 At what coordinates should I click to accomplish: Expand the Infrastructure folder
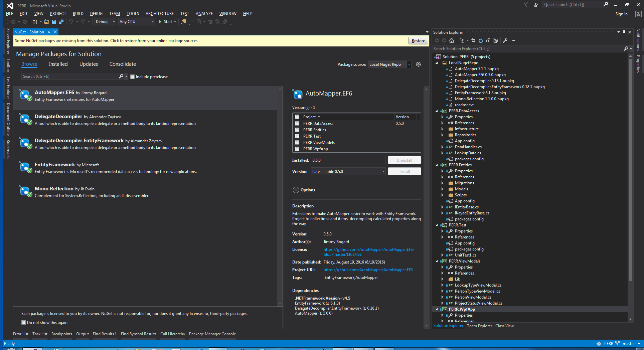pos(443,129)
